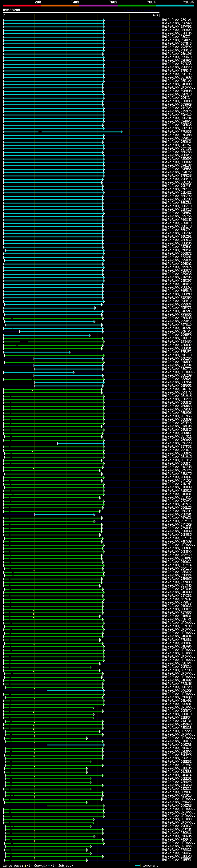Click hit label UniRef100_C1BFE1
The width and height of the screenshot is (197, 868).
click(x=177, y=860)
